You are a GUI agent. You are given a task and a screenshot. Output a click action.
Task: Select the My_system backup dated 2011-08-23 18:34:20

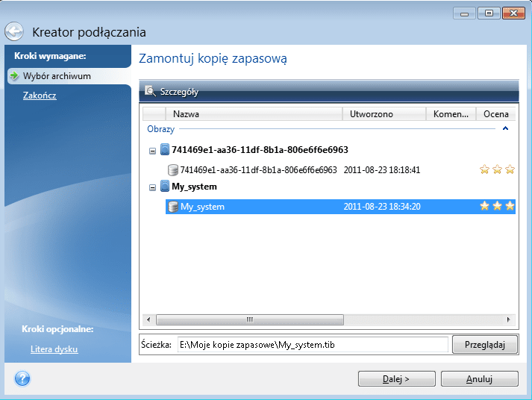[340, 207]
